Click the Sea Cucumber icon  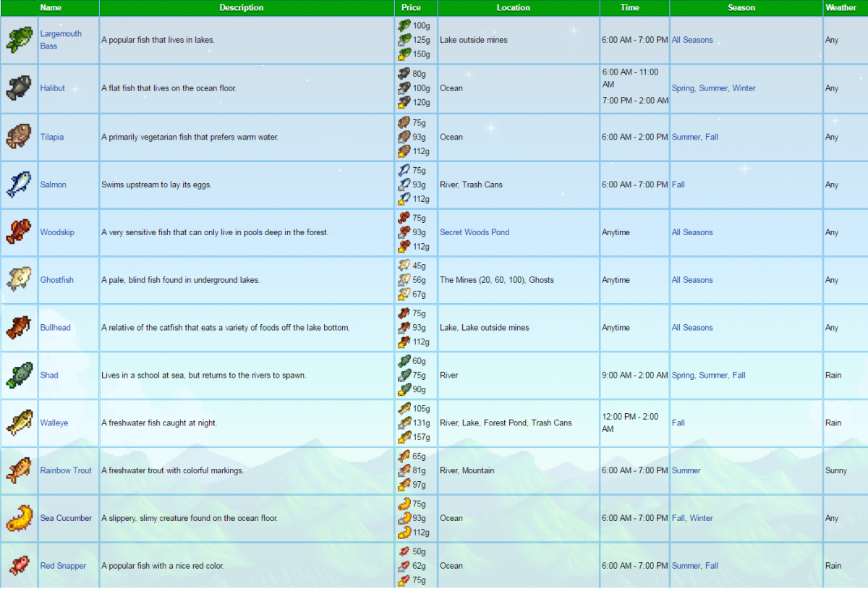pos(19,518)
